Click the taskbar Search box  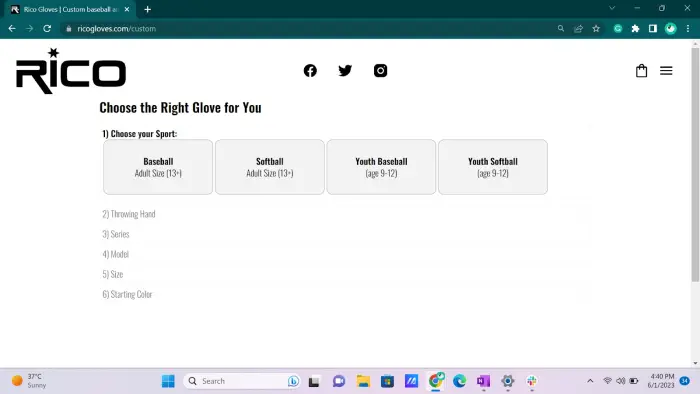point(242,381)
